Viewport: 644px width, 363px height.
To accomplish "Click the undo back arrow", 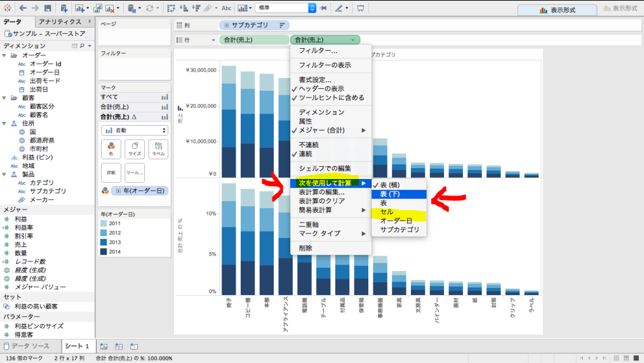I will pyautogui.click(x=23, y=8).
